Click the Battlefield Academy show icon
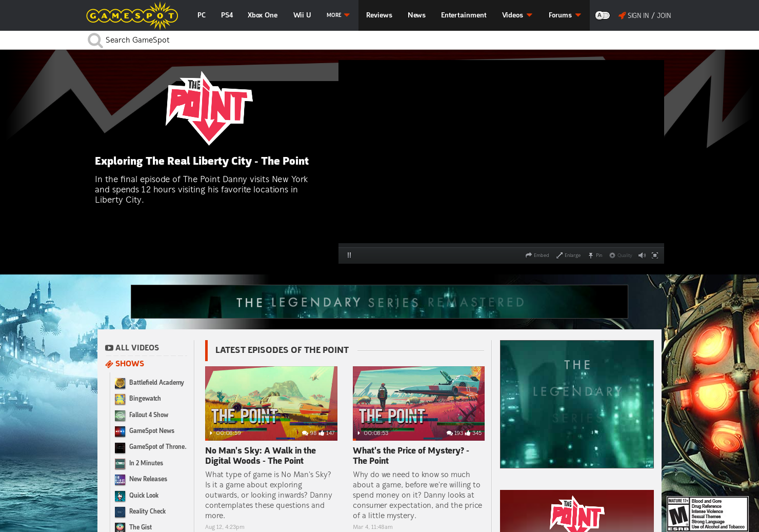The height and width of the screenshot is (532, 759). [120, 383]
